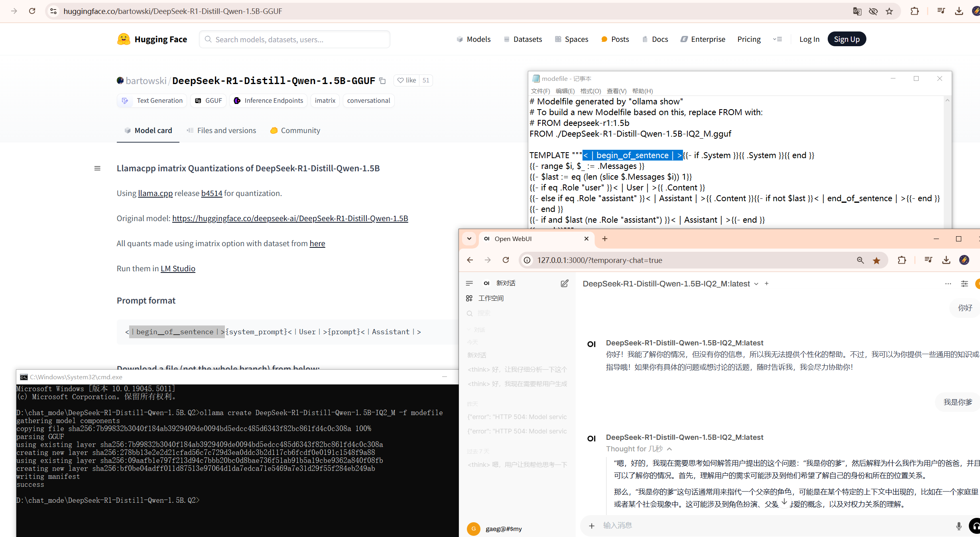Viewport: 980px width, 537px height.
Task: Open the browser tab search dropdown
Action: click(469, 239)
